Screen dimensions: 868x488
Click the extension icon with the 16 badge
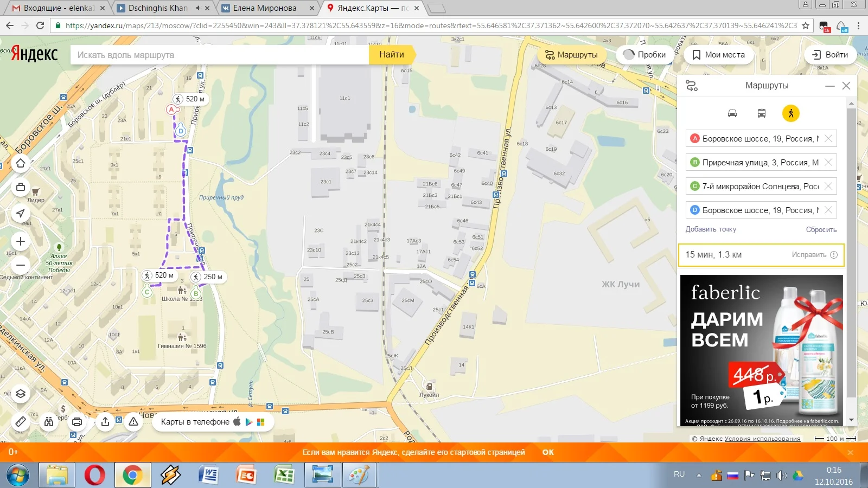pyautogui.click(x=825, y=26)
